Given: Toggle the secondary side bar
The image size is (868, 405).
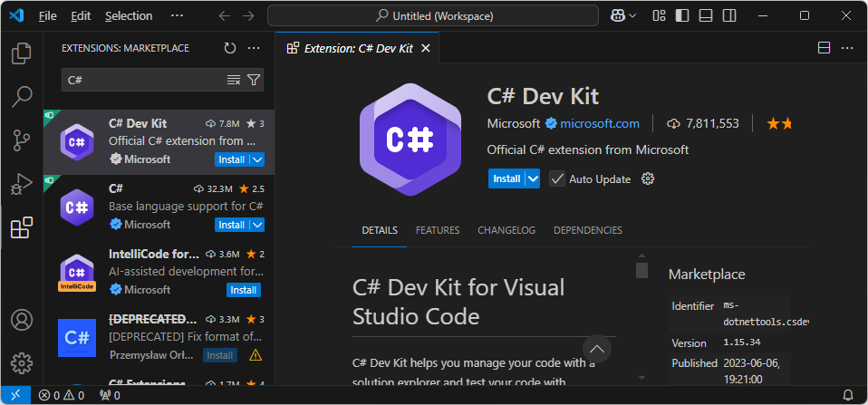Looking at the screenshot, I should [729, 16].
